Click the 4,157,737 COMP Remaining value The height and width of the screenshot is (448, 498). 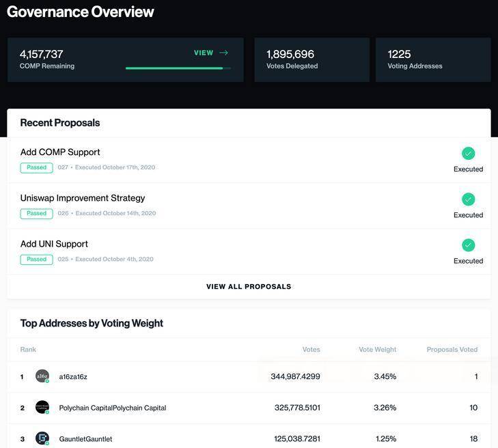(41, 55)
